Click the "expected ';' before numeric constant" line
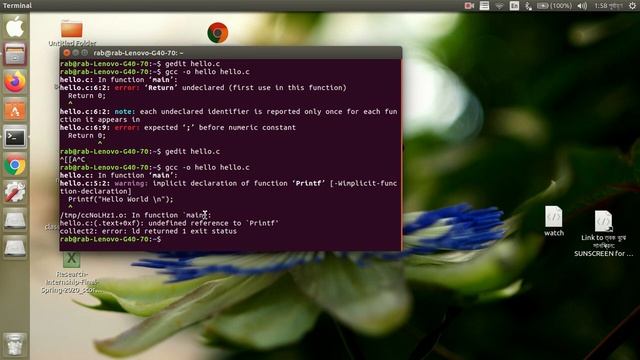 point(178,128)
